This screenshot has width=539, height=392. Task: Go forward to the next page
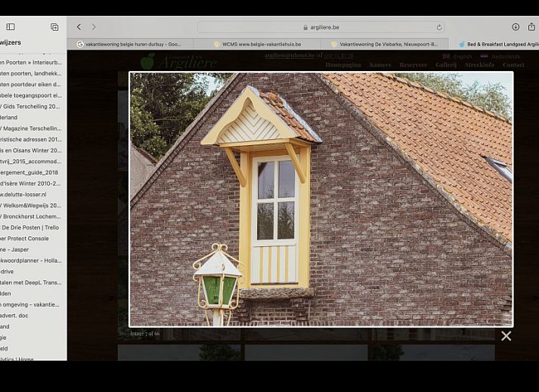[x=94, y=27]
